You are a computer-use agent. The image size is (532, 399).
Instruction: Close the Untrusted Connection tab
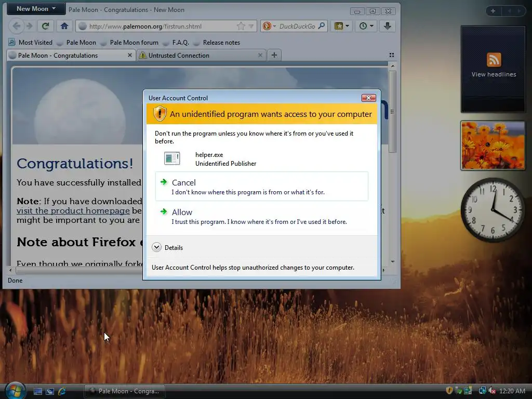point(260,55)
